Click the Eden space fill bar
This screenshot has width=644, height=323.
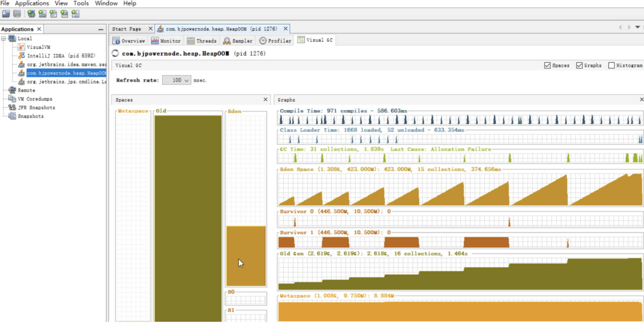(x=246, y=256)
